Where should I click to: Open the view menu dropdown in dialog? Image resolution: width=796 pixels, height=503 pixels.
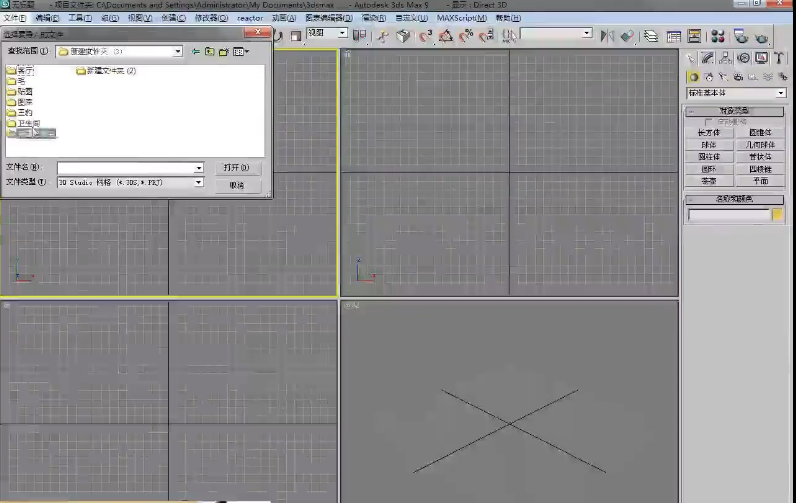[241, 51]
